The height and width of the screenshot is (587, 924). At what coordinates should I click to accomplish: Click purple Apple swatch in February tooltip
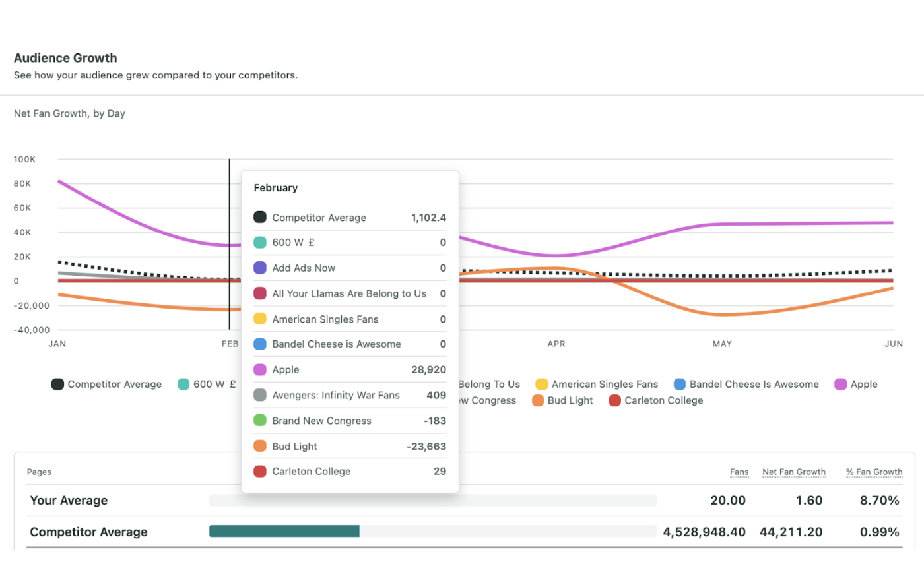point(260,370)
